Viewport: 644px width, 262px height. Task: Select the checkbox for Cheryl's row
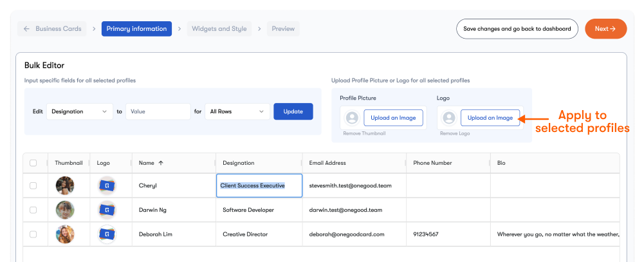(x=33, y=186)
